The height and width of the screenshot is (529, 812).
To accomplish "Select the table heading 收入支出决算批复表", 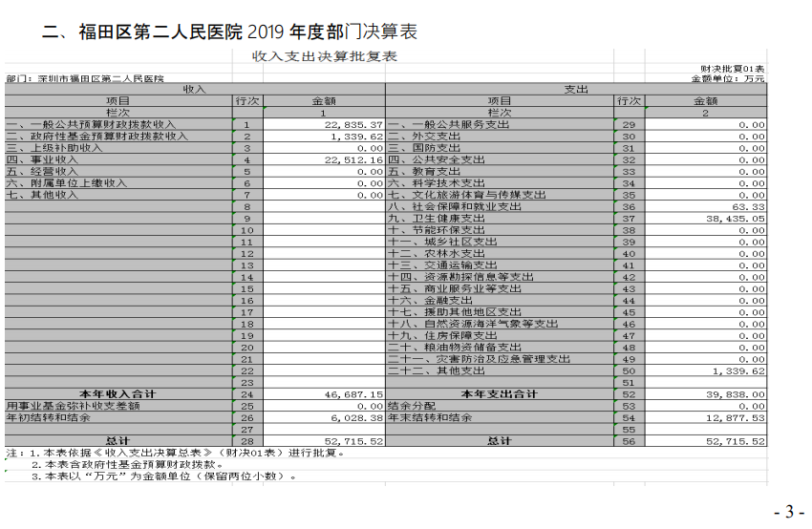I will click(324, 57).
